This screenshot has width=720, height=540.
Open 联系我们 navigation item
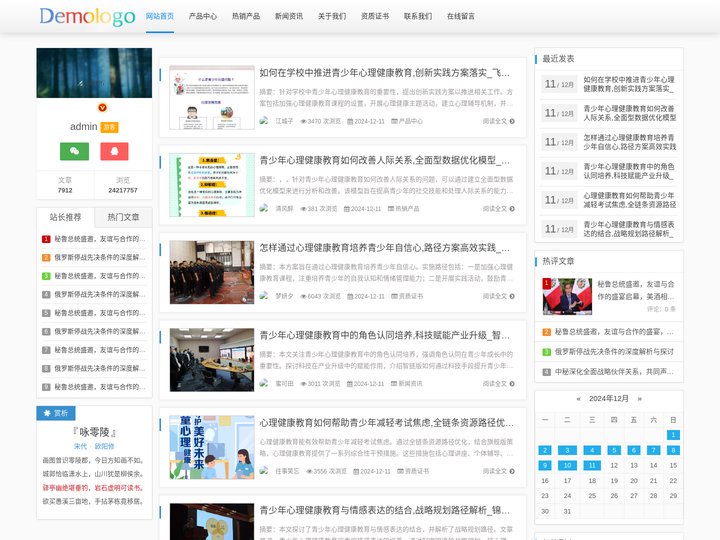click(x=418, y=16)
